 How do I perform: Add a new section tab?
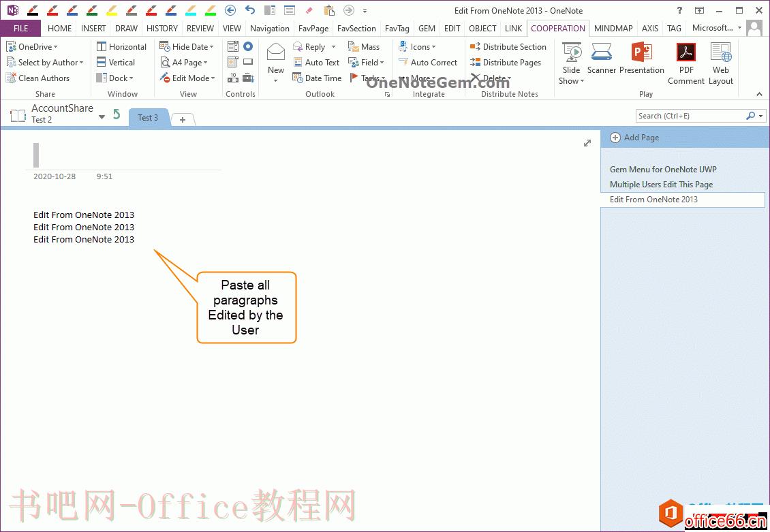click(183, 119)
